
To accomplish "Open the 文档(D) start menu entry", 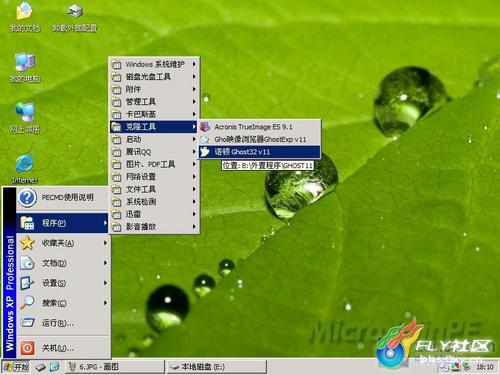I will (62, 263).
